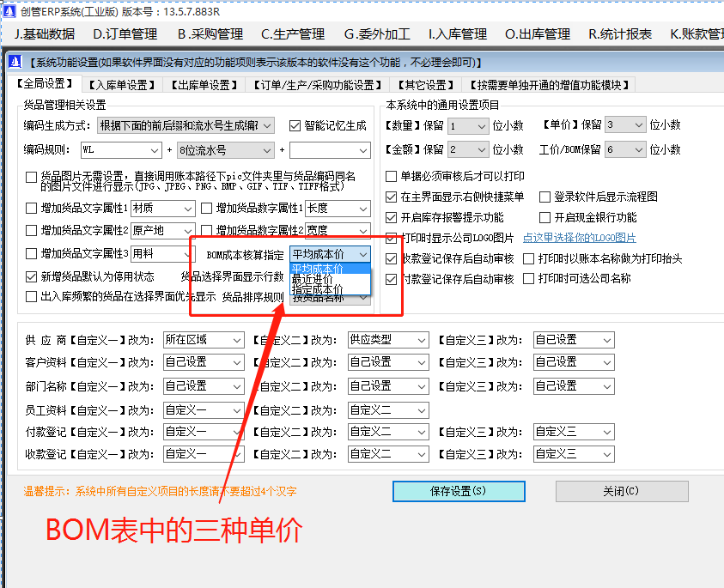Check 单据必须审核后才可以打印

(x=391, y=175)
